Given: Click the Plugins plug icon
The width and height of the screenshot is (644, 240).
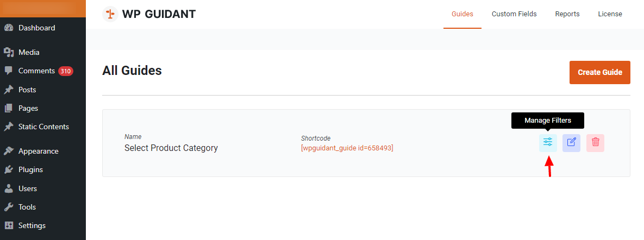Looking at the screenshot, I should tap(9, 170).
